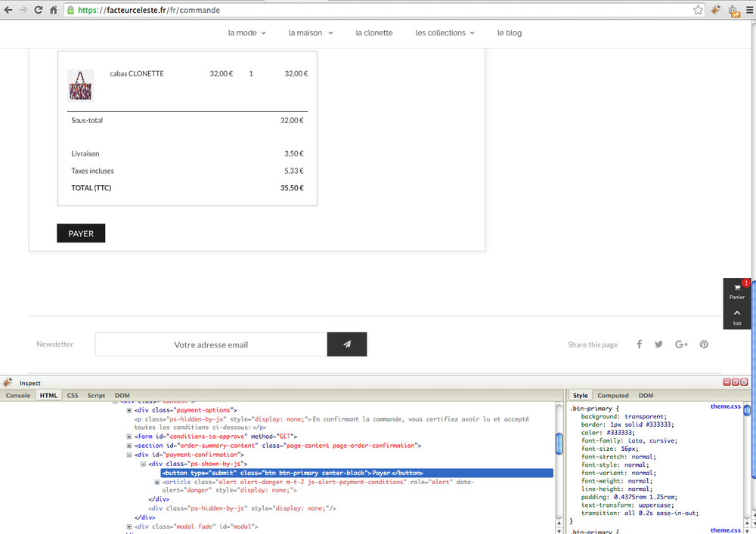Open the Firebug beetle extension icon

click(715, 10)
